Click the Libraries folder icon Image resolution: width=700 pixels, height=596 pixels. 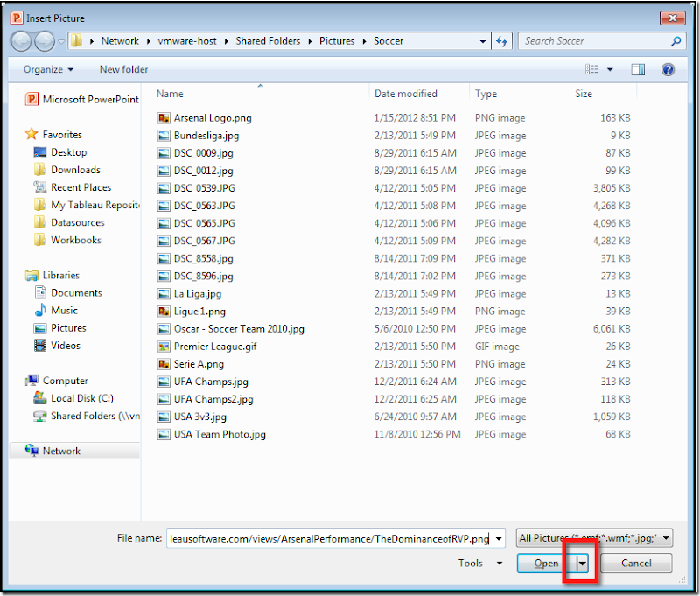31,275
